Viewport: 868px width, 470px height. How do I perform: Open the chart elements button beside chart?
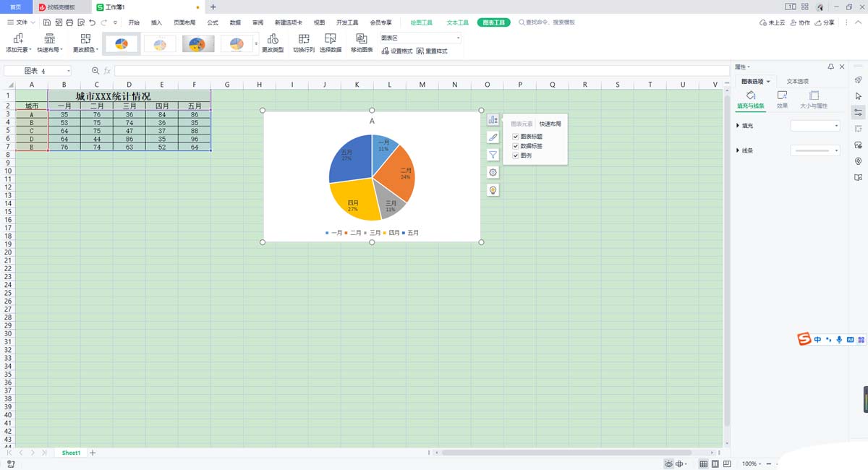[x=493, y=120]
